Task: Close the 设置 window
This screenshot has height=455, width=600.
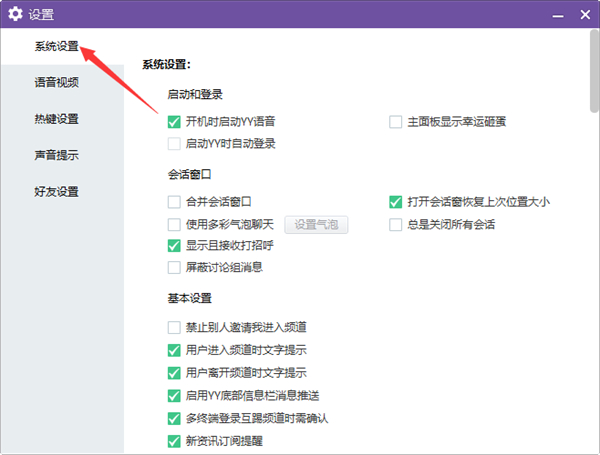Action: pos(585,15)
